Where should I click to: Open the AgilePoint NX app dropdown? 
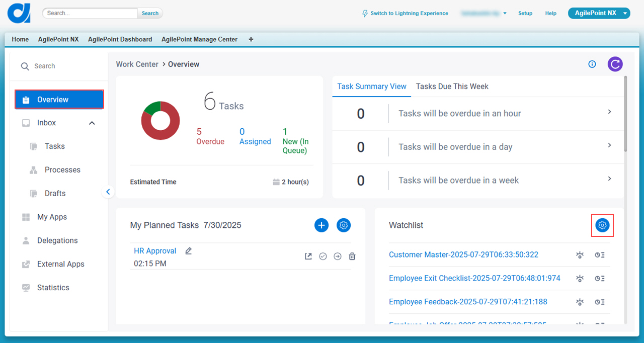[x=599, y=13]
